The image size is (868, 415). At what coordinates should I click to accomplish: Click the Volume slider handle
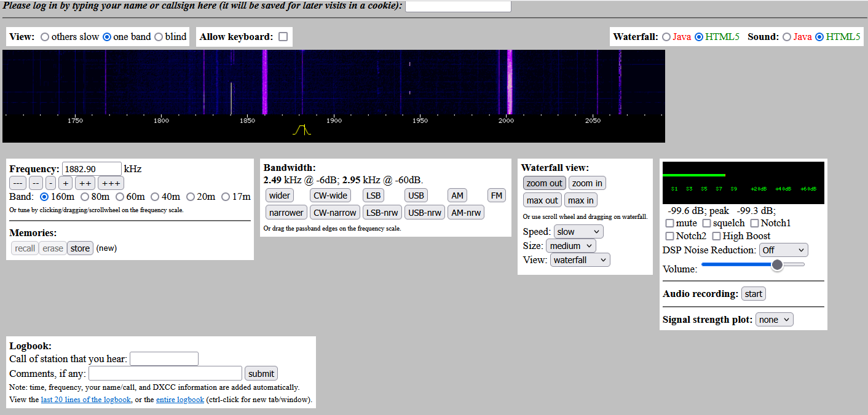(x=777, y=264)
